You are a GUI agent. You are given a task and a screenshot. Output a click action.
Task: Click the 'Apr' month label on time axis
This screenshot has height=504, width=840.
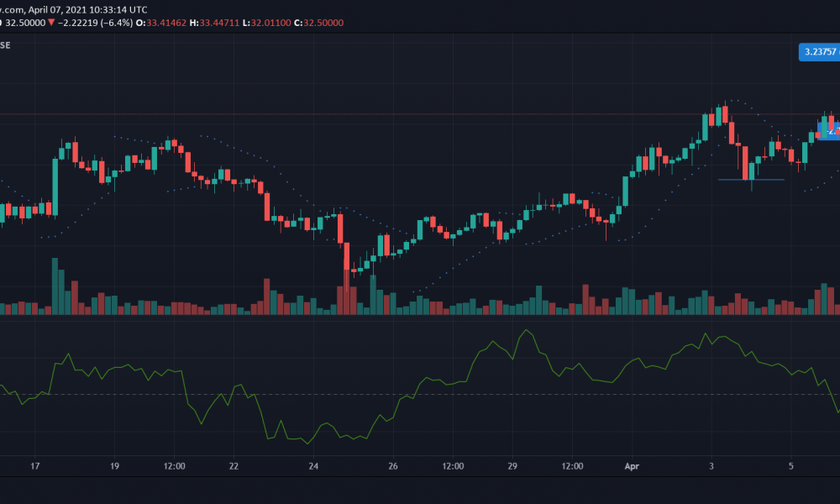633,466
